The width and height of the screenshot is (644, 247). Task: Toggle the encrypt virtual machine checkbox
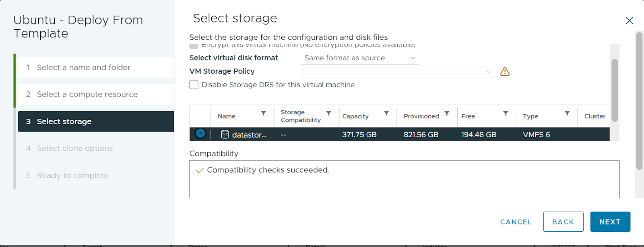coord(194,46)
